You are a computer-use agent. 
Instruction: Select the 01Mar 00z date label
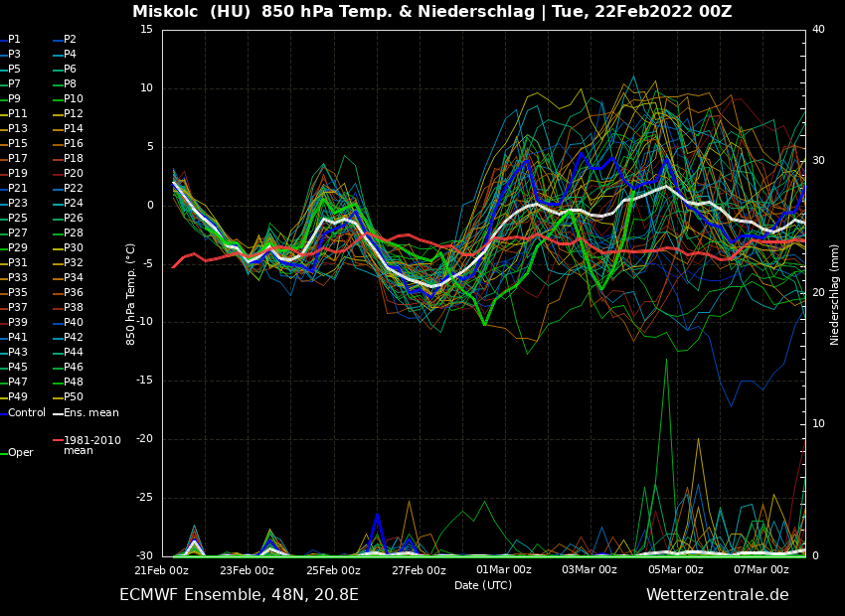pyautogui.click(x=504, y=570)
